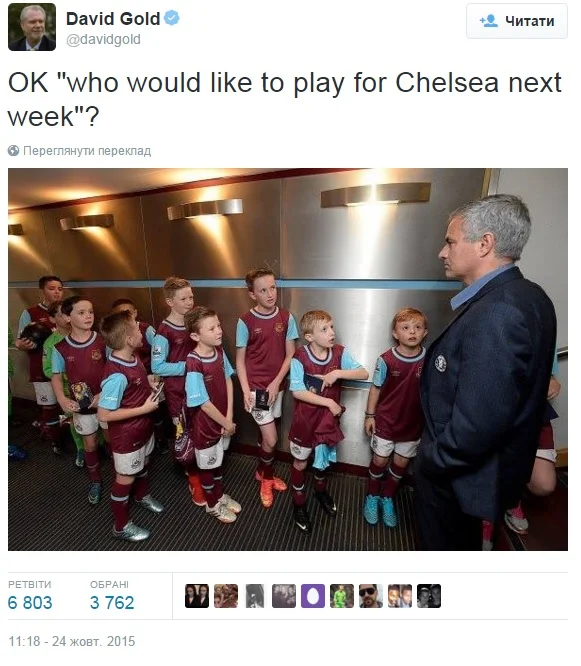581x666 pixels.
Task: Click the sunglasses man avatar
Action: click(371, 596)
